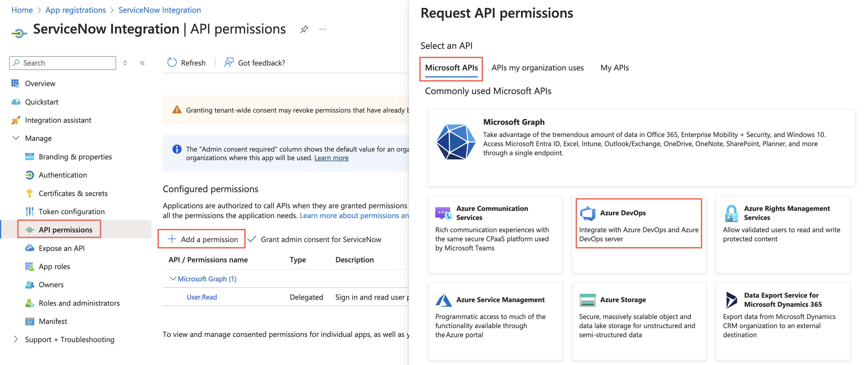Click the Azure Rights Management lock icon
This screenshot has height=365, width=868.
[732, 213]
